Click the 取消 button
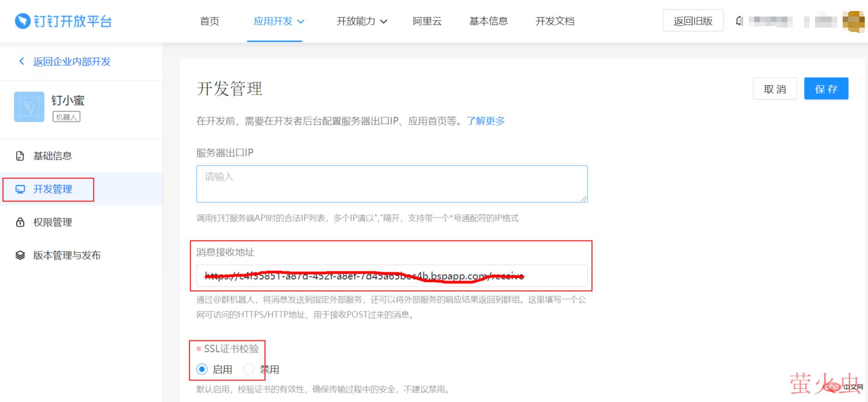868x402 pixels. click(775, 89)
